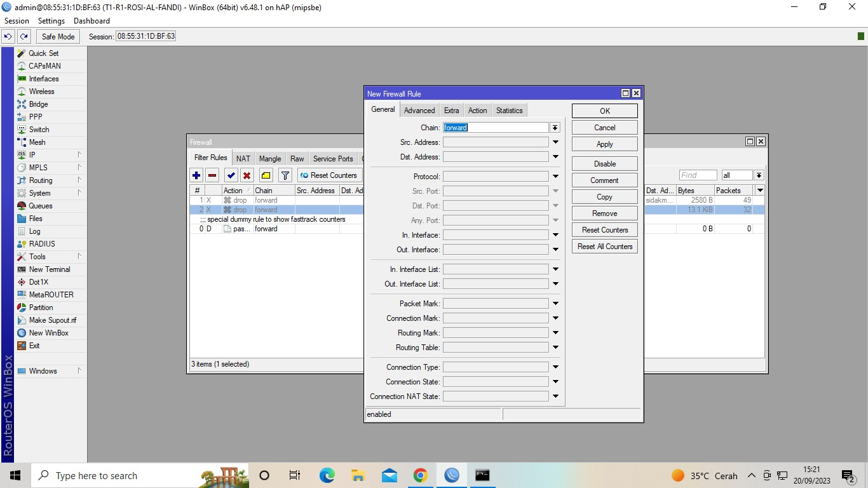Viewport: 868px width, 488px height.
Task: Switch to Extra tab
Action: [x=451, y=111]
